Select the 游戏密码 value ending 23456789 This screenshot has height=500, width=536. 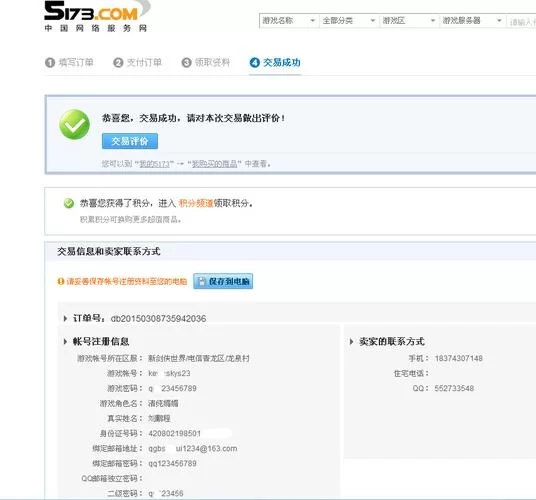click(172, 389)
